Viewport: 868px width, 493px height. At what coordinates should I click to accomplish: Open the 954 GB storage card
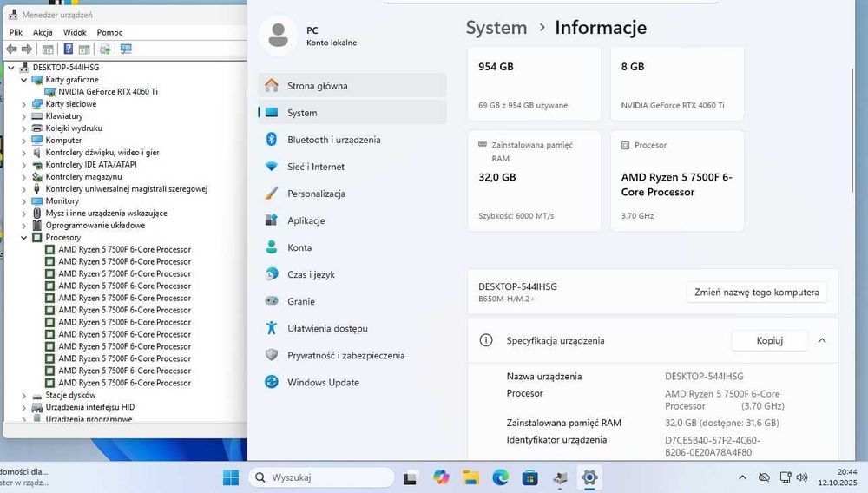coord(534,84)
